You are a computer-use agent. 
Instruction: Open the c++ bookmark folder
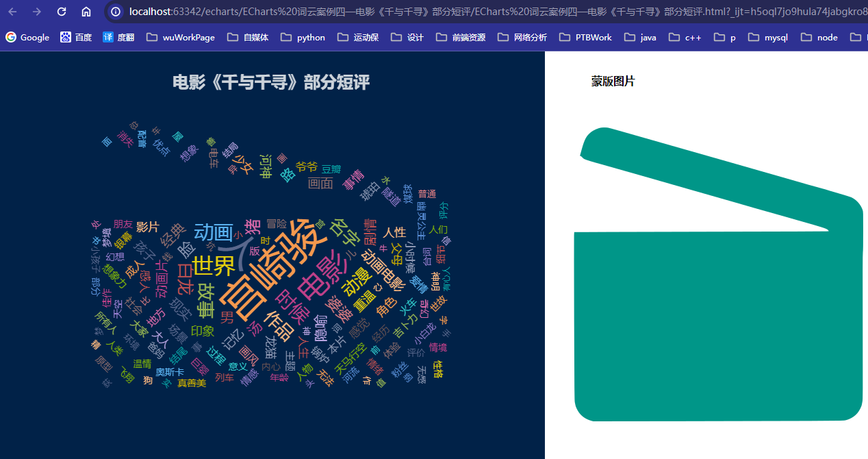point(685,37)
